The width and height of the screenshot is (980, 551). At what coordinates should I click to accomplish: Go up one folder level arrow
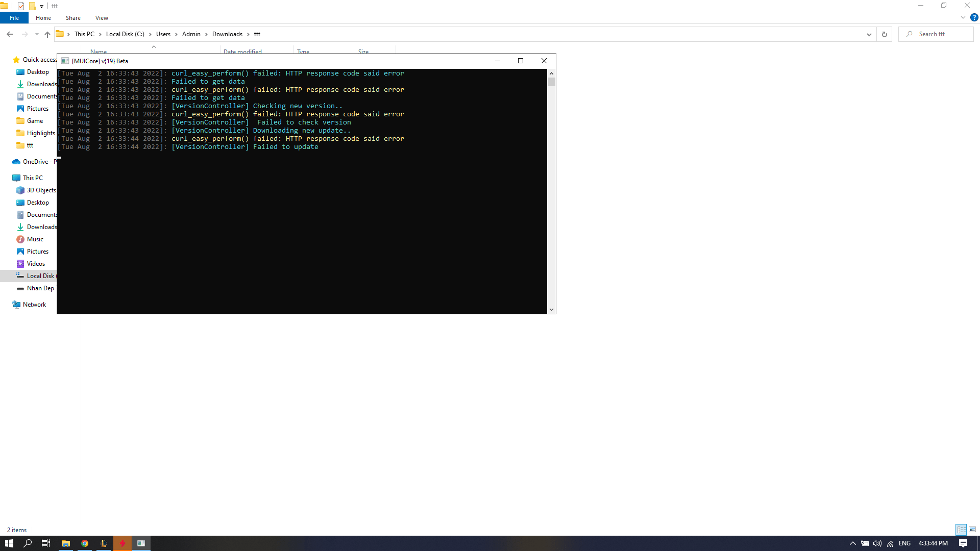(47, 34)
